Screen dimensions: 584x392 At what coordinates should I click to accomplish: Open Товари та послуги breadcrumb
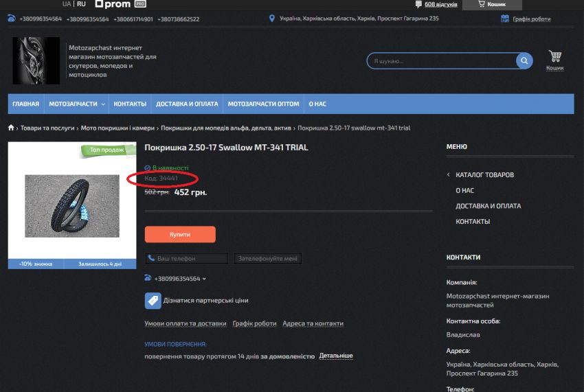click(x=47, y=128)
